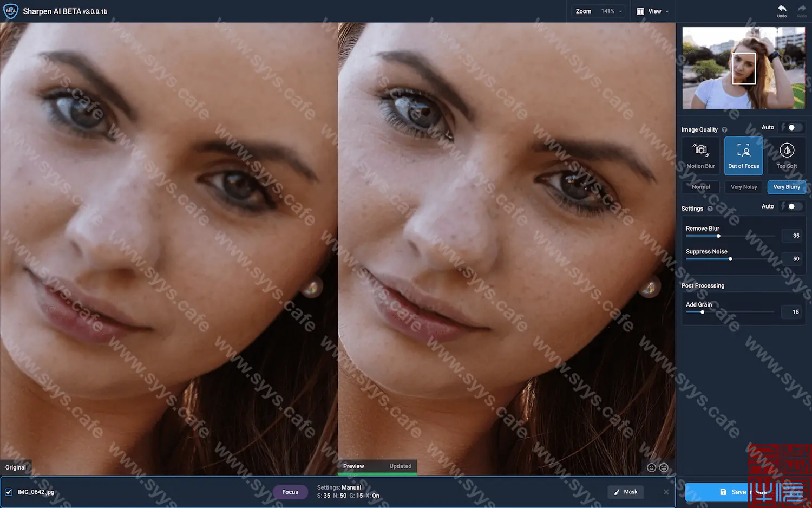Click the Remove Blur slider handle
This screenshot has width=812, height=508.
pos(718,236)
